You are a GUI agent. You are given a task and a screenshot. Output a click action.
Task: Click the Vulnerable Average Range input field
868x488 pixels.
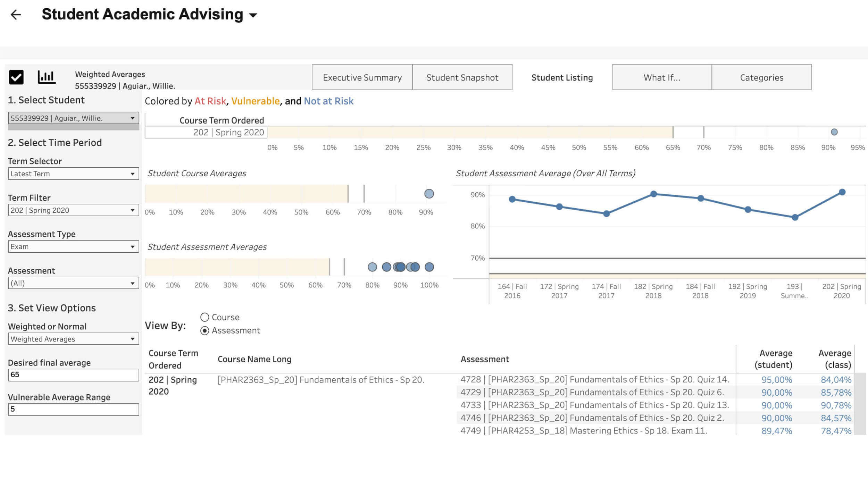click(x=73, y=409)
